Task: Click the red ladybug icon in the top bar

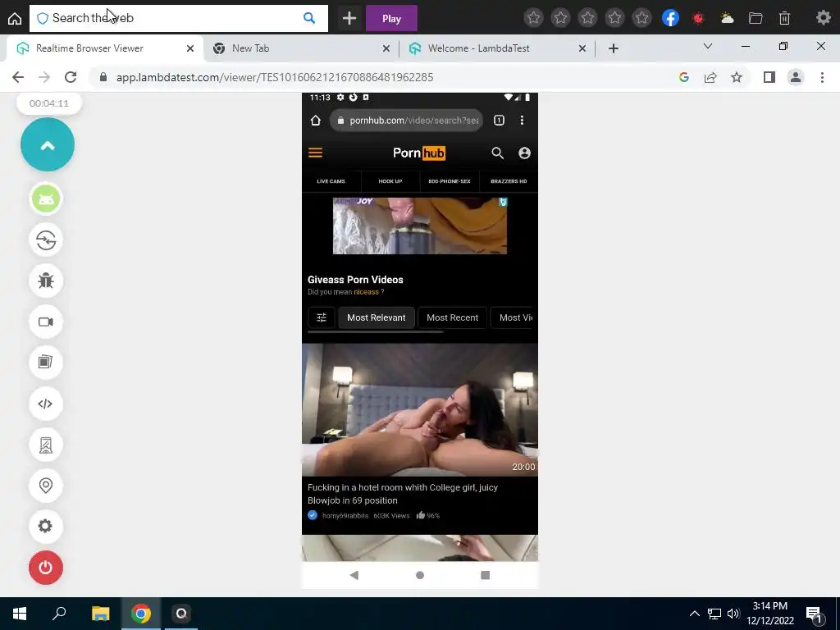Action: pos(698,18)
